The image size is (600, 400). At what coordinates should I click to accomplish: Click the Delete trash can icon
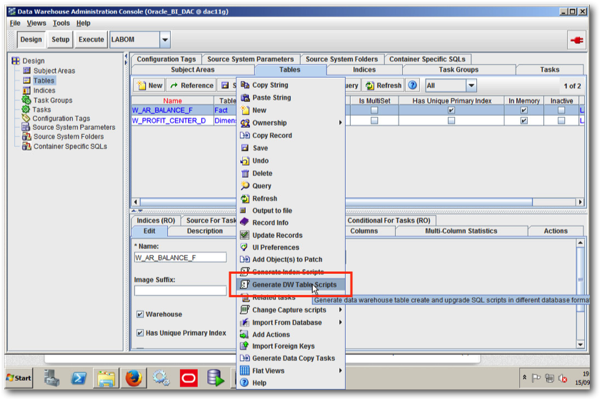click(245, 173)
